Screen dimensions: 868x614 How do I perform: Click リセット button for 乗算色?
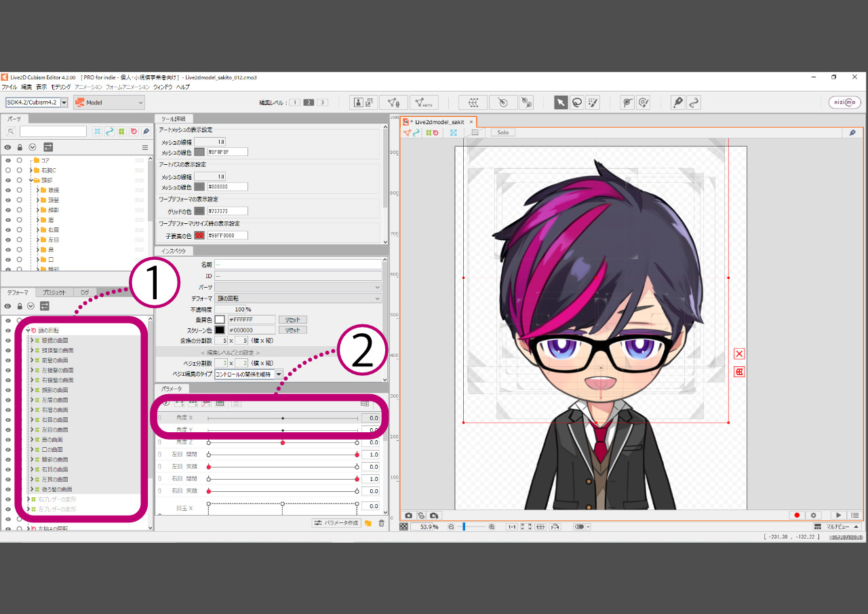[x=292, y=320]
